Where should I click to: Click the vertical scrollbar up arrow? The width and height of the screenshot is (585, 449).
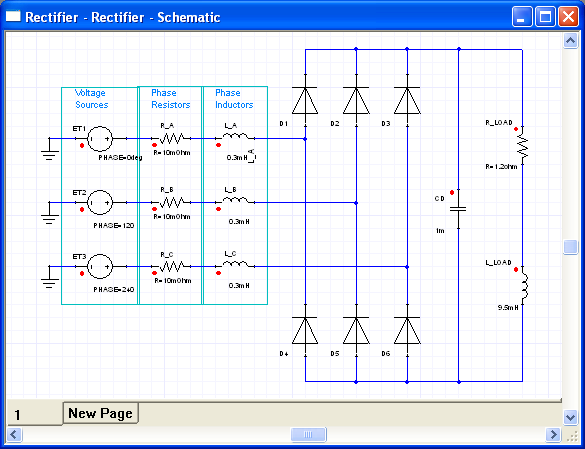point(570,41)
